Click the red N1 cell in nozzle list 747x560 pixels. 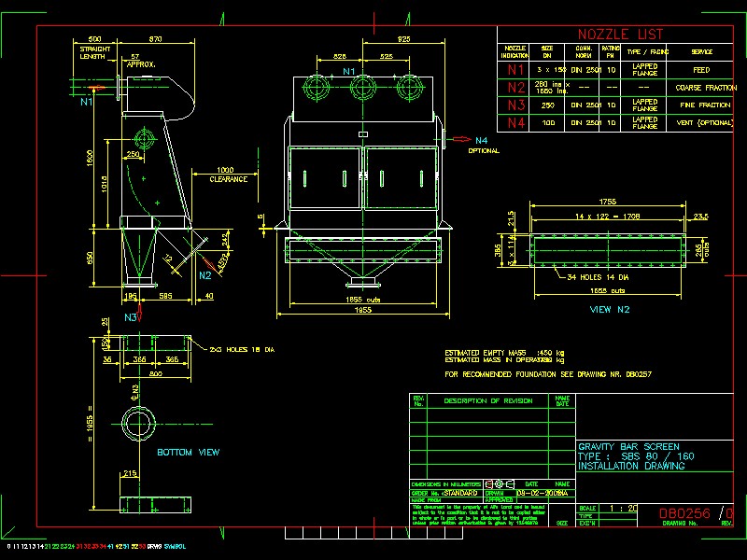(x=514, y=69)
